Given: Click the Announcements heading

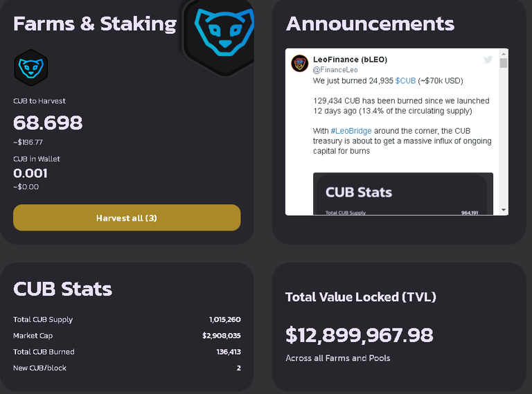Looking at the screenshot, I should tap(370, 24).
